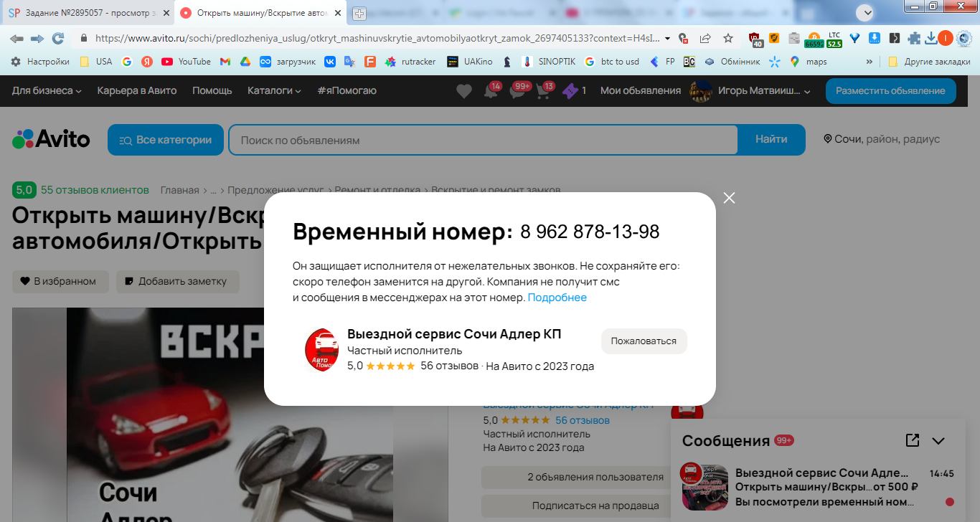The height and width of the screenshot is (522, 980).
Task: Switch to the Задание №2895057 tab
Action: coord(90,13)
